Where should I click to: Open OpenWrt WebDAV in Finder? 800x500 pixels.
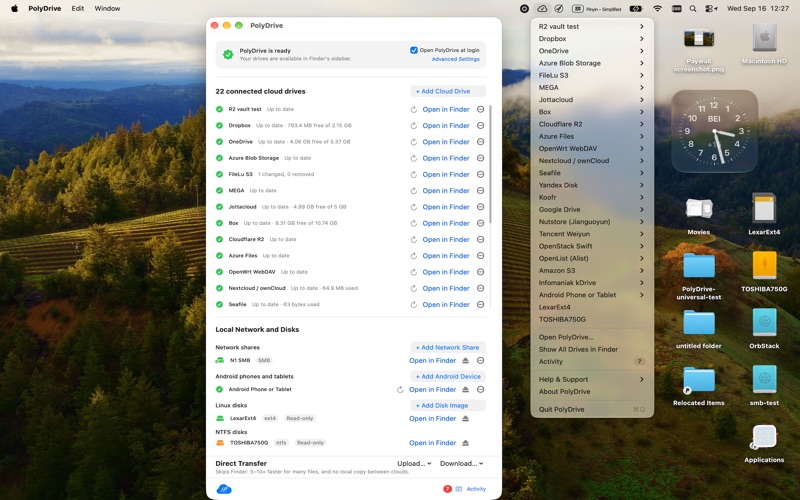coord(446,272)
